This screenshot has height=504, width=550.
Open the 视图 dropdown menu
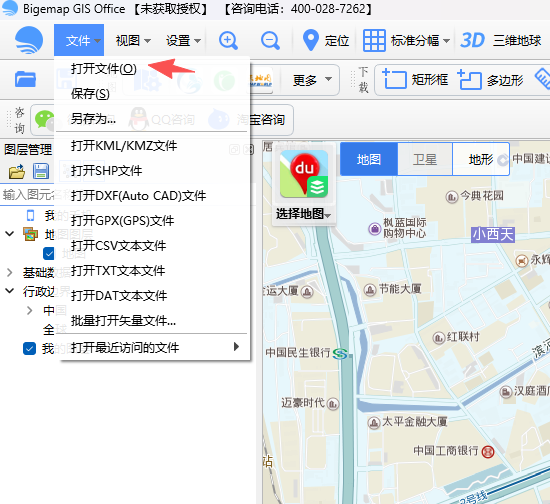coord(133,41)
